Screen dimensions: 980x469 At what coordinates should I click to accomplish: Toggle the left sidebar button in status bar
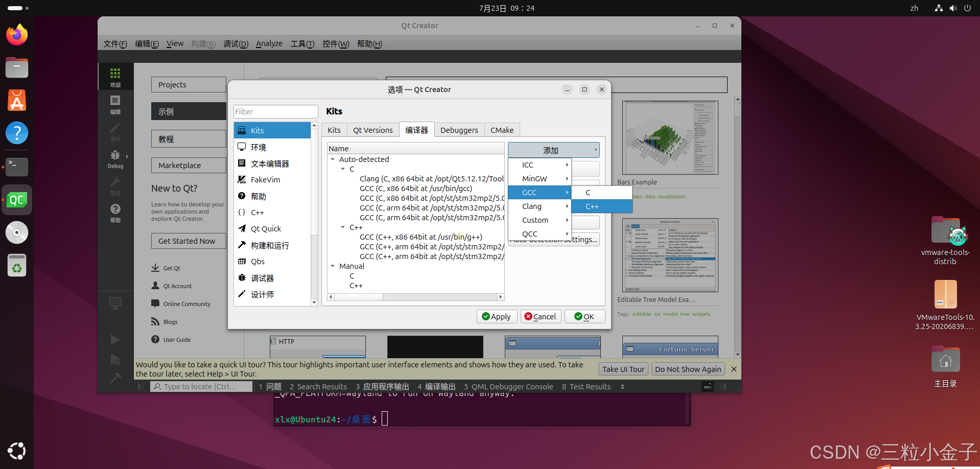141,387
